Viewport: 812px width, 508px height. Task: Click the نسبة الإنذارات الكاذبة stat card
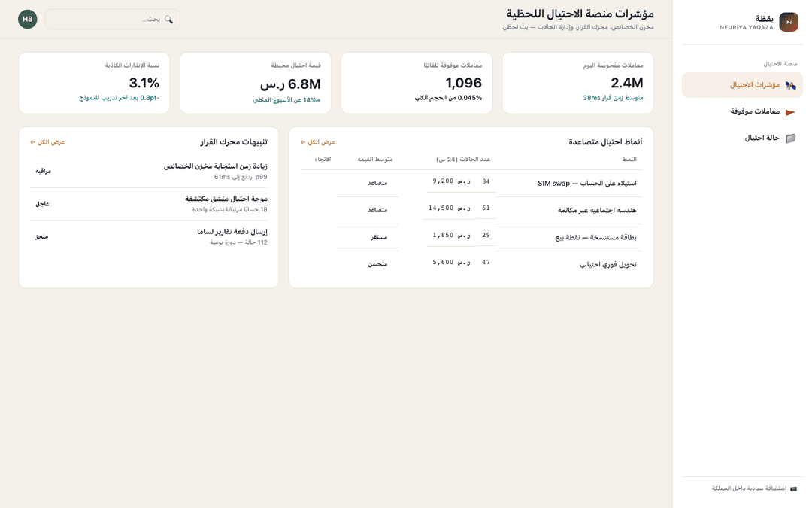click(x=94, y=83)
